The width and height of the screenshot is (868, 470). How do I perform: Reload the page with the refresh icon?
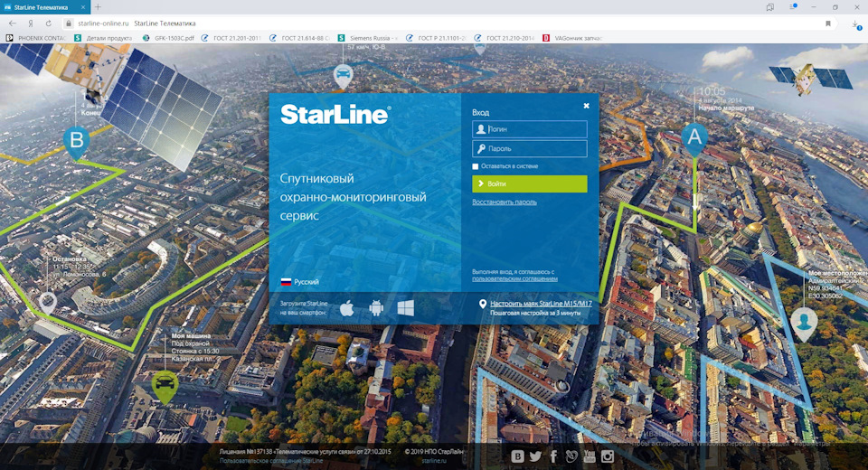coord(48,23)
